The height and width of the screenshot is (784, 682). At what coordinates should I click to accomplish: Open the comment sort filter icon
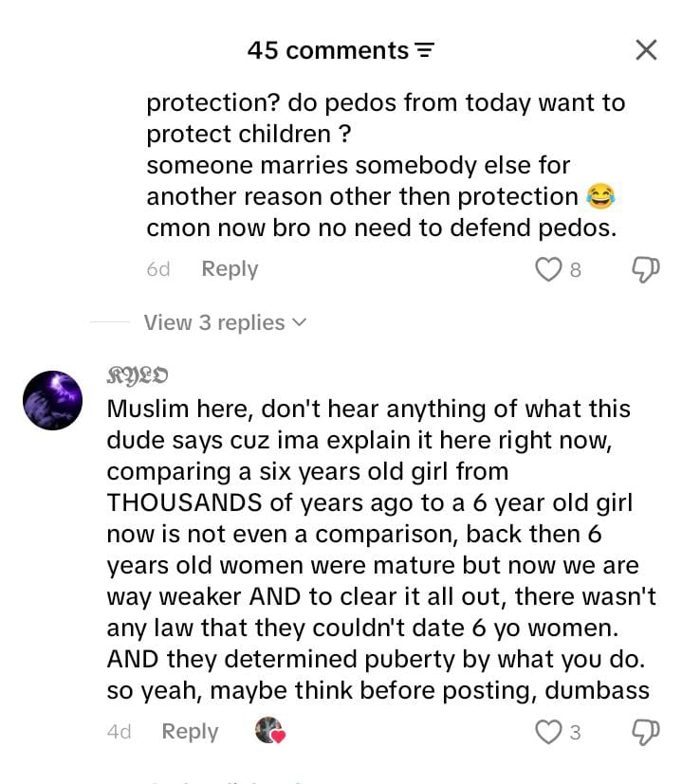tap(424, 50)
